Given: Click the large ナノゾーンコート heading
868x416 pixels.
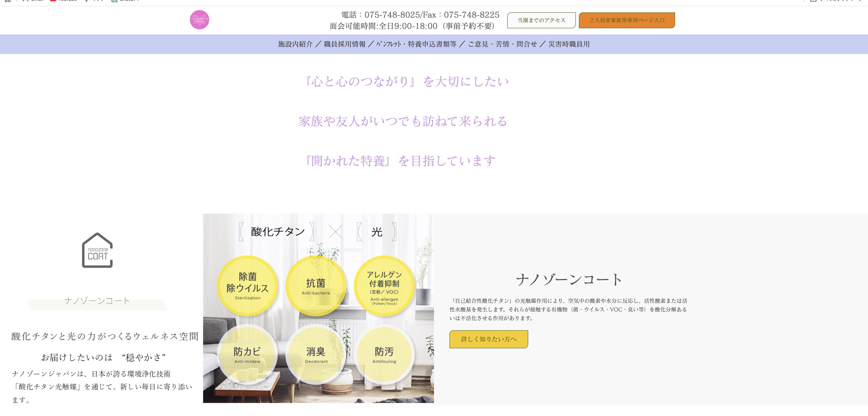Looking at the screenshot, I should pos(568,280).
